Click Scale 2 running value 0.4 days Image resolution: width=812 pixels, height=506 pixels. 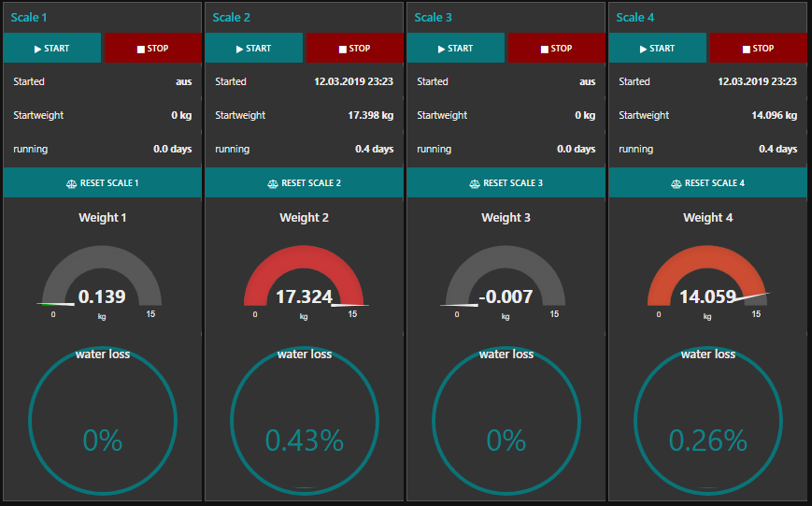(375, 149)
